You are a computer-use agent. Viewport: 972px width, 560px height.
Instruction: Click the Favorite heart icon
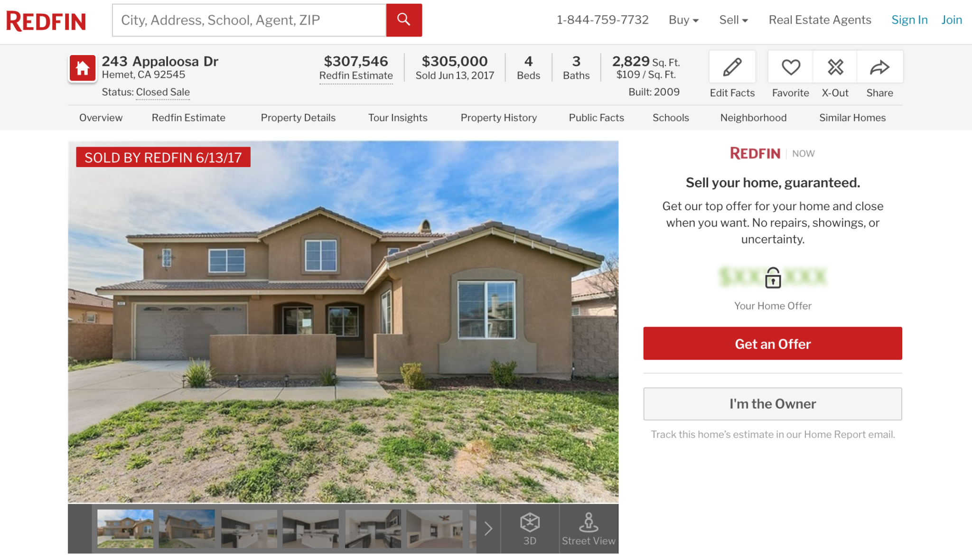(x=789, y=67)
